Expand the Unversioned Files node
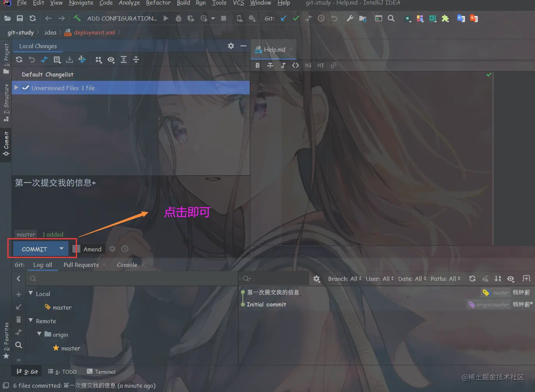This screenshot has height=392, width=535. (x=16, y=88)
